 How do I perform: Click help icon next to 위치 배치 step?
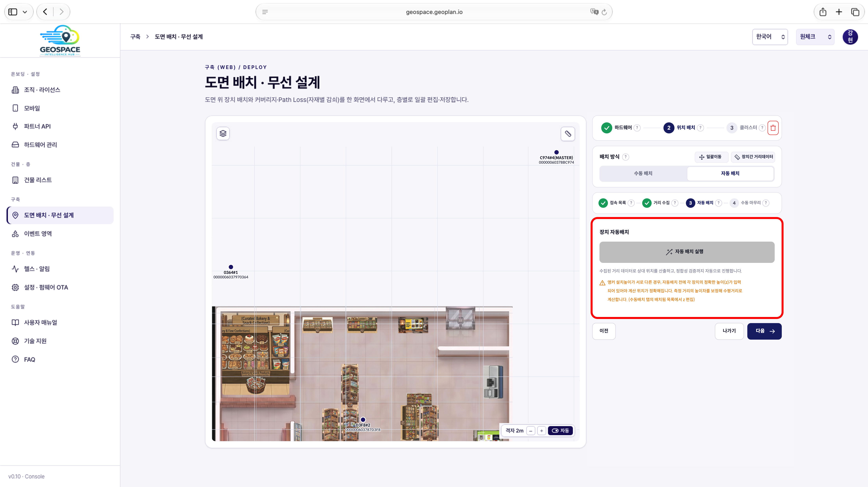tap(700, 128)
